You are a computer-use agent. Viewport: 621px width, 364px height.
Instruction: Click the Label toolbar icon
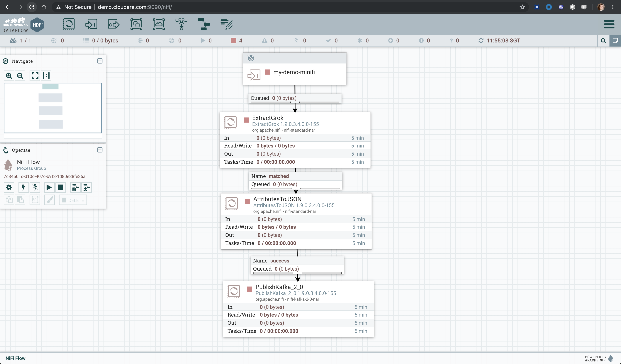226,24
